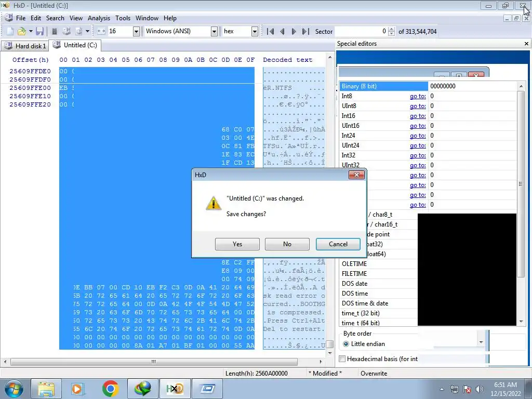Click the HxD taskbar icon
532x399 pixels.
(x=175, y=389)
